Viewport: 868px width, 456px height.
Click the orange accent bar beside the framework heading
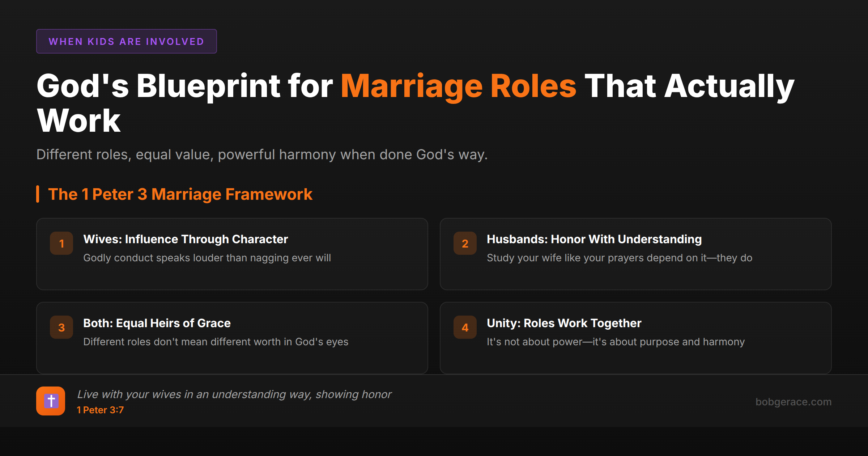[x=38, y=194]
